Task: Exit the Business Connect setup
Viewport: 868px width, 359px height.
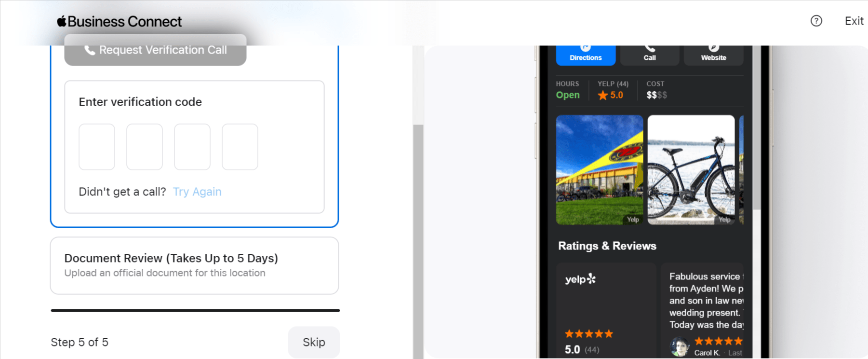Action: (x=854, y=21)
